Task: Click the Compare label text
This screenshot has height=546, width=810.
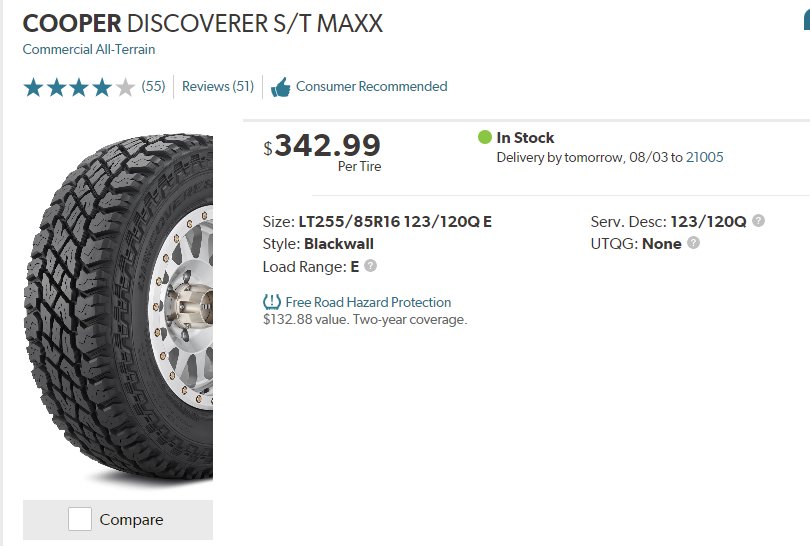Action: 131,519
